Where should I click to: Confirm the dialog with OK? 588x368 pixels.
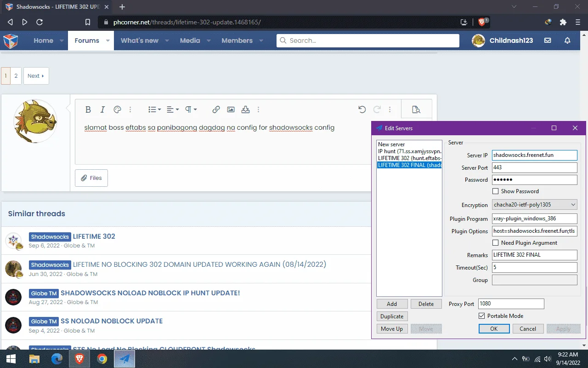(x=494, y=329)
